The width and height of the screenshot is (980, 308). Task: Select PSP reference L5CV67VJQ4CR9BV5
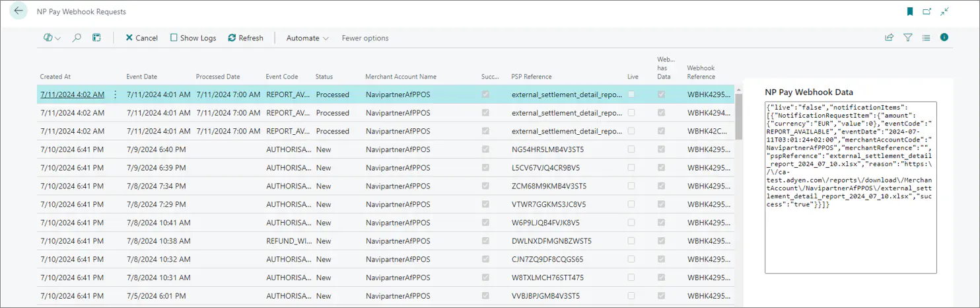(545, 168)
